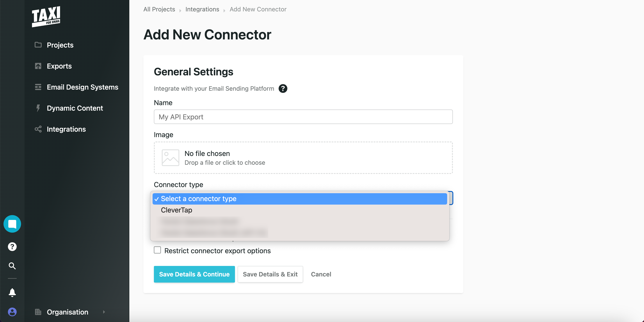Click Save Details & Exit button
Image resolution: width=644 pixels, height=322 pixels.
270,274
